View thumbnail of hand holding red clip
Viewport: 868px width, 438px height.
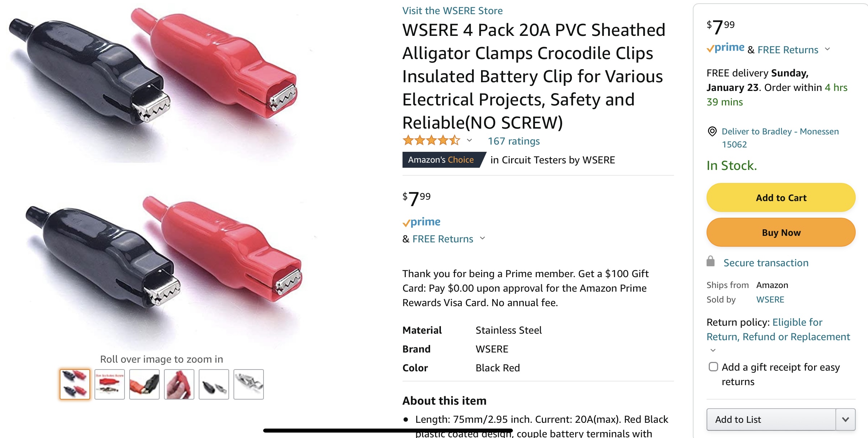click(x=179, y=384)
